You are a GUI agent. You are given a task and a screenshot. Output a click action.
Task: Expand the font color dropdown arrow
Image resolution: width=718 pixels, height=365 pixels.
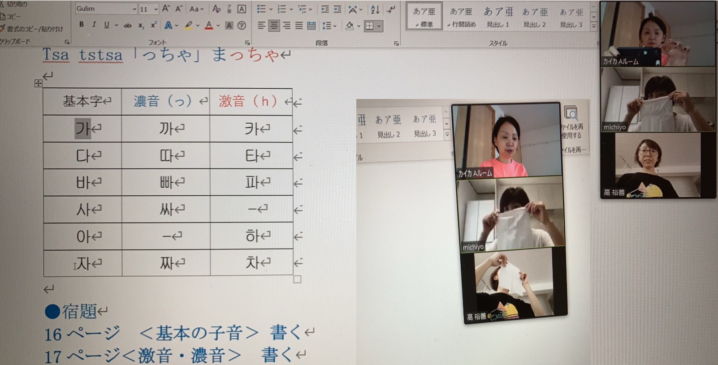point(218,25)
